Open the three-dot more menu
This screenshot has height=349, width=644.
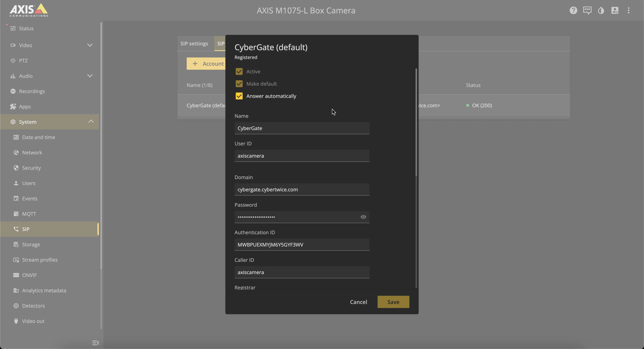coord(628,11)
